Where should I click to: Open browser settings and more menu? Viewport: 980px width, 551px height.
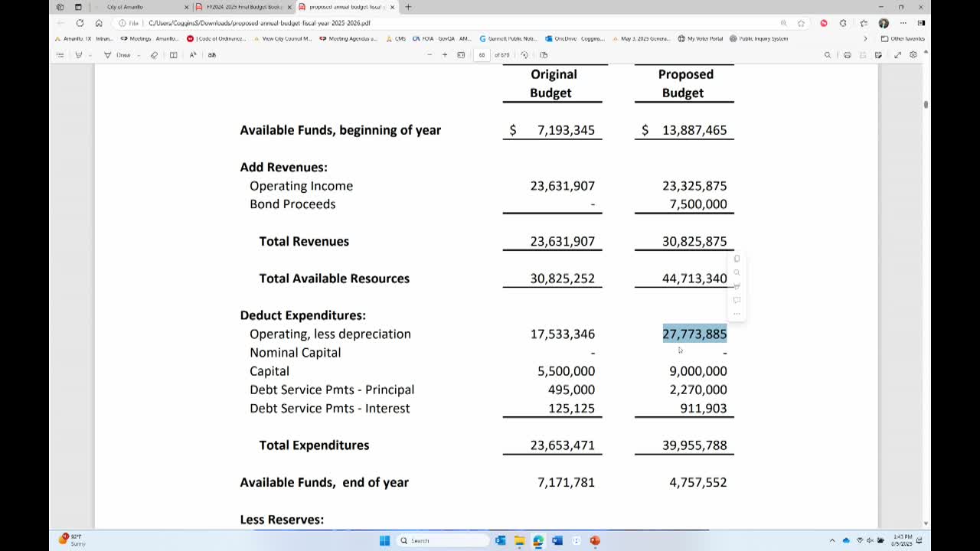[903, 23]
